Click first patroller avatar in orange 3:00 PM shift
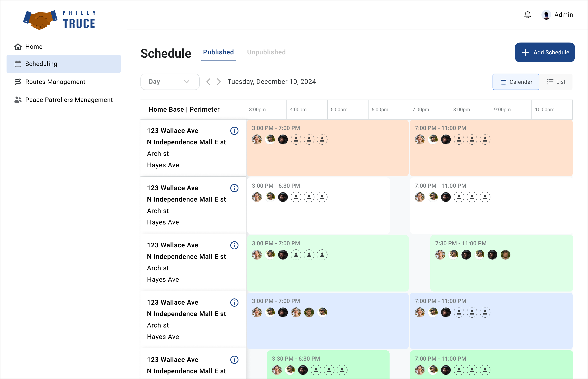This screenshot has width=588, height=379. pyautogui.click(x=257, y=140)
